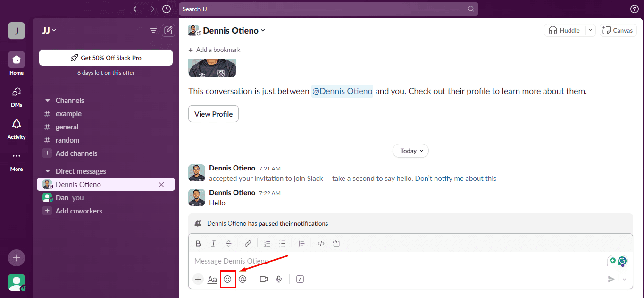Collapse the Direct messages section
The height and width of the screenshot is (298, 644).
pyautogui.click(x=47, y=171)
